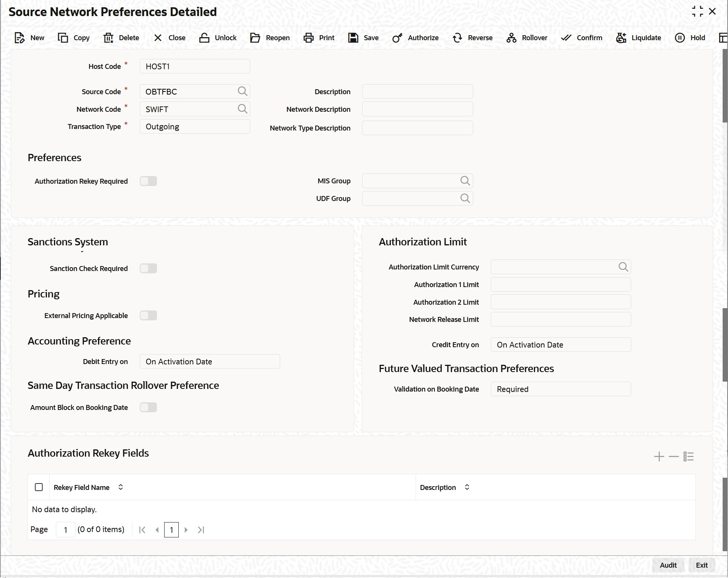Click the Rollover toolbar icon
The image size is (728, 578).
pos(511,38)
